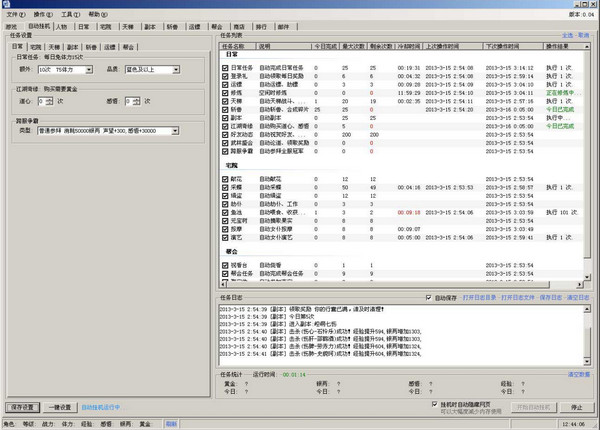600x430 pixels.
Task: Open the 额外 stamina dropdown
Action: pos(89,70)
